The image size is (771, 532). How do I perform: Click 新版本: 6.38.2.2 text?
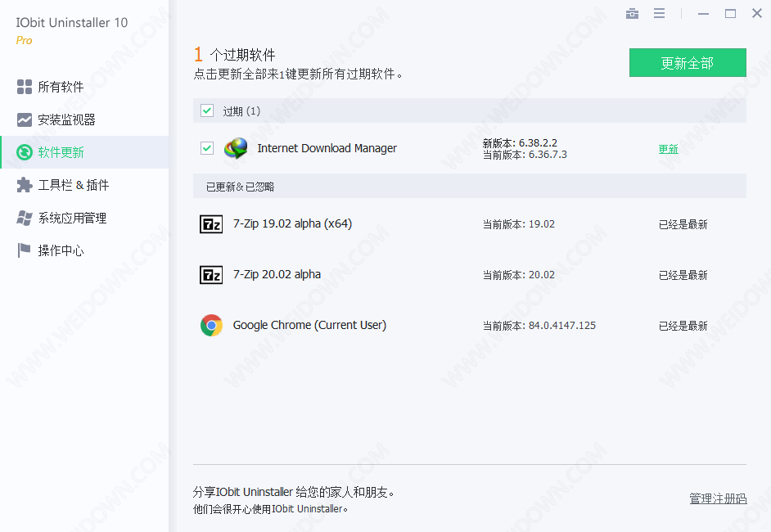pos(520,142)
